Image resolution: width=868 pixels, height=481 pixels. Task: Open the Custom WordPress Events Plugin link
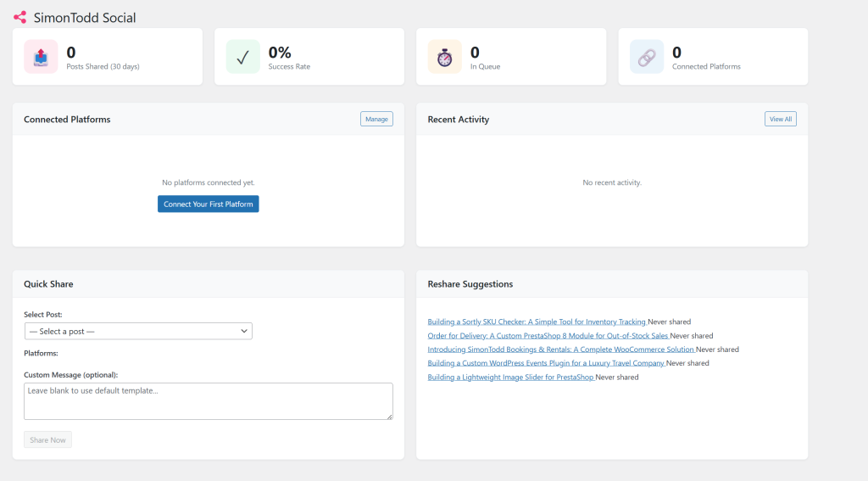(546, 363)
